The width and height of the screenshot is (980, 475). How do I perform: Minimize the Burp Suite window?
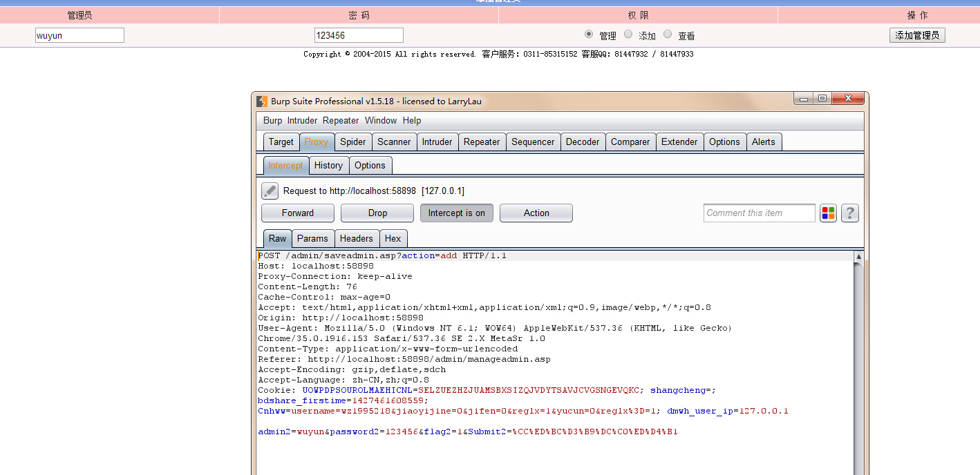coord(804,99)
